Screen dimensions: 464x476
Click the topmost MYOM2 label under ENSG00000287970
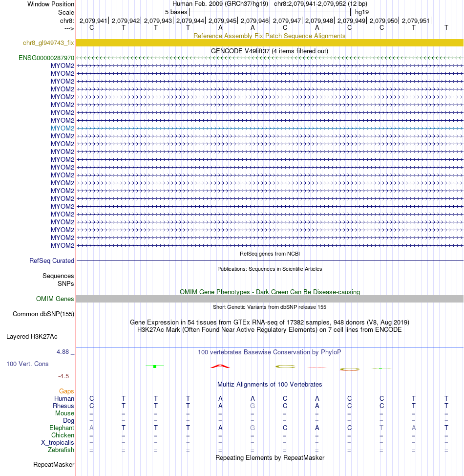point(63,66)
